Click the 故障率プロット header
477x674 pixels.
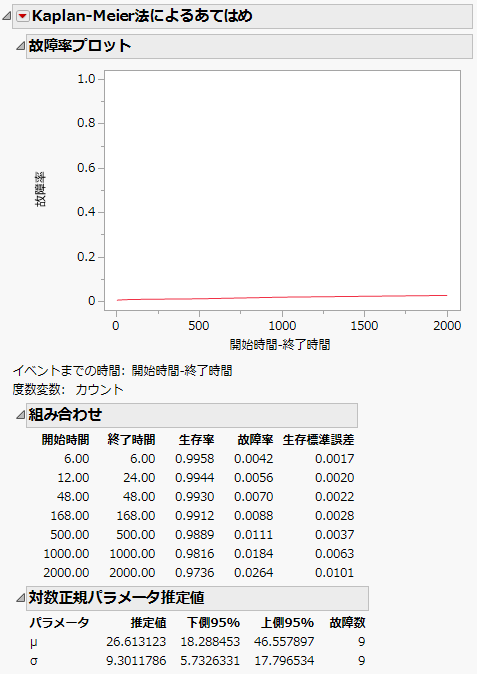[x=249, y=46]
